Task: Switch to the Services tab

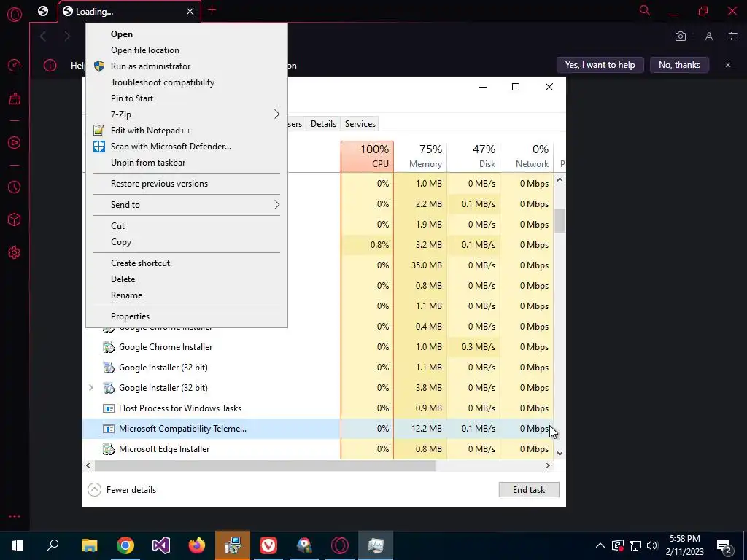Action: (x=360, y=124)
